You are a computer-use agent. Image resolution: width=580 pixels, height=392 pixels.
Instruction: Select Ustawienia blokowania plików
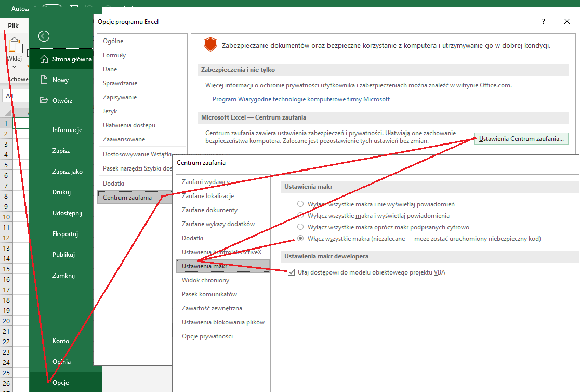click(x=223, y=322)
